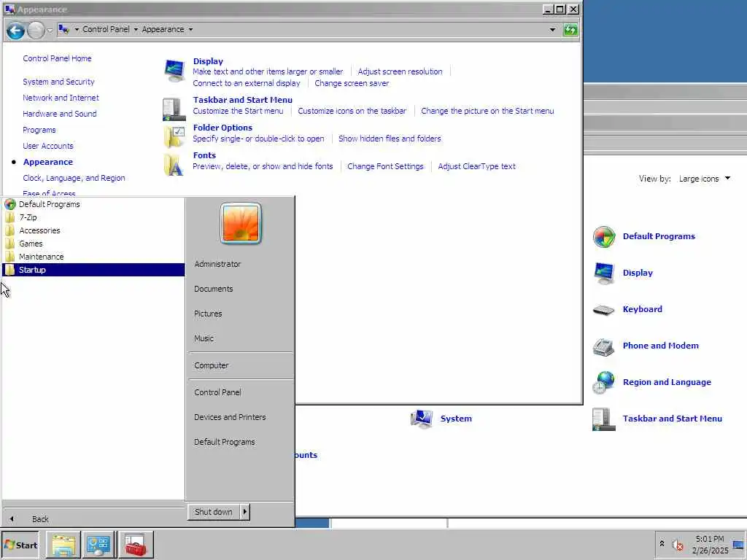The image size is (747, 560).
Task: Open Music from Start menu
Action: click(204, 338)
